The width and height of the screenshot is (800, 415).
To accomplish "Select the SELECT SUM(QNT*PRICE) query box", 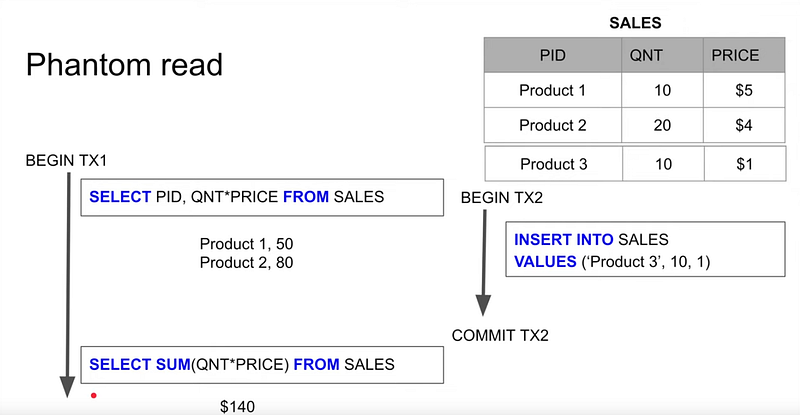I will [262, 365].
